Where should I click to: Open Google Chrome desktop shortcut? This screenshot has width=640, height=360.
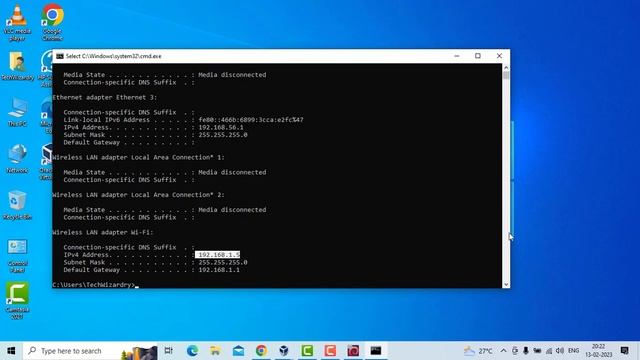[52, 22]
